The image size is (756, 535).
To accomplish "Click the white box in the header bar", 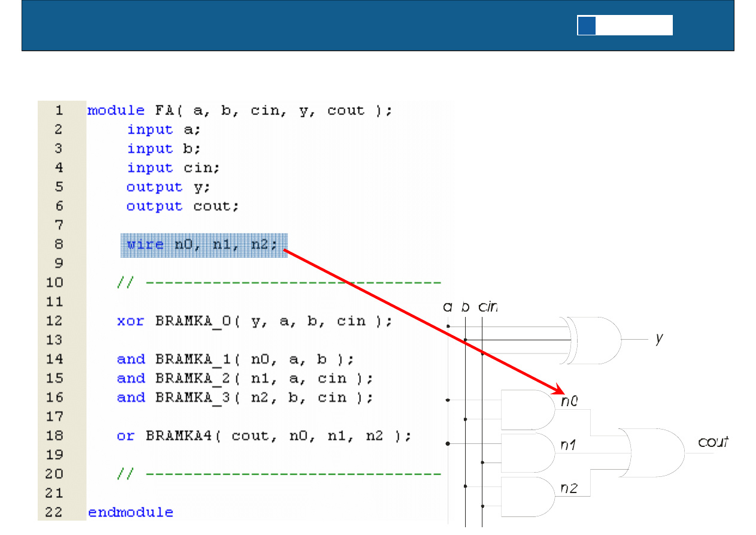I will 633,26.
